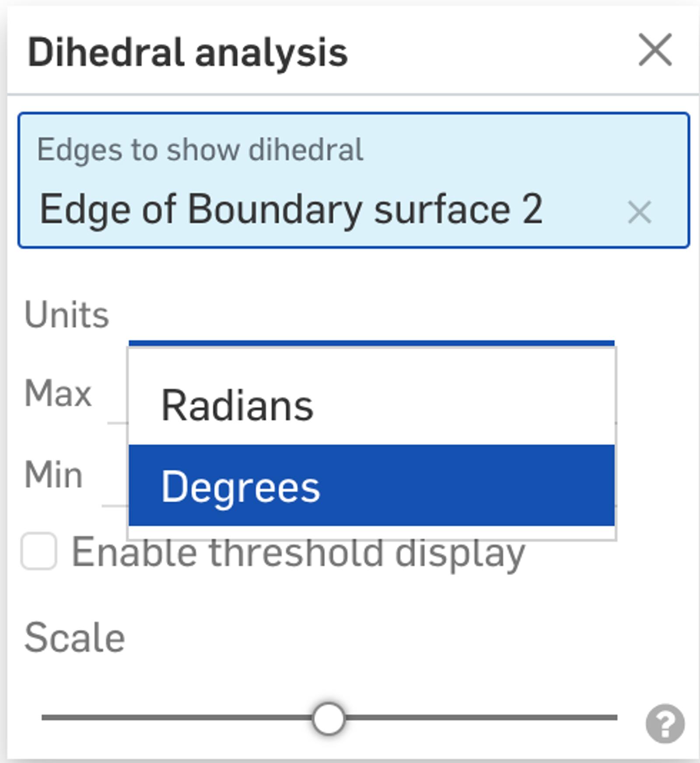The image size is (700, 763).
Task: Remove the Edge of Boundary surface 2 selection
Action: pyautogui.click(x=639, y=213)
